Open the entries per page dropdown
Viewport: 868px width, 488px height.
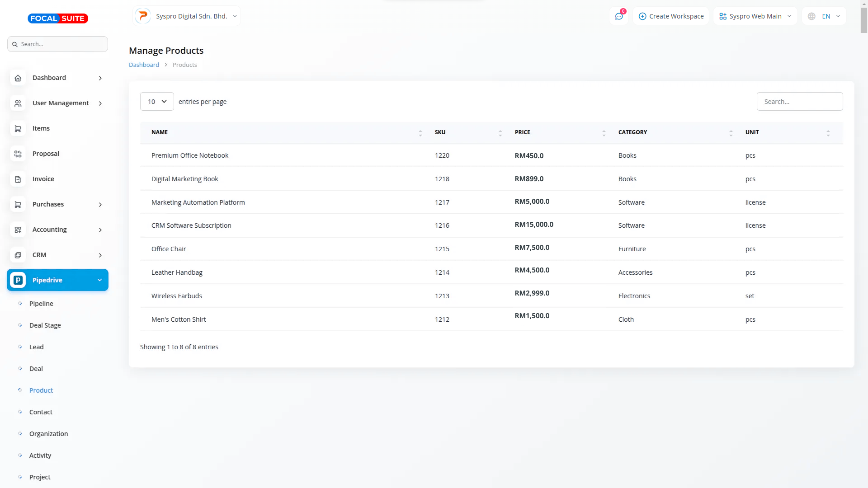click(157, 102)
